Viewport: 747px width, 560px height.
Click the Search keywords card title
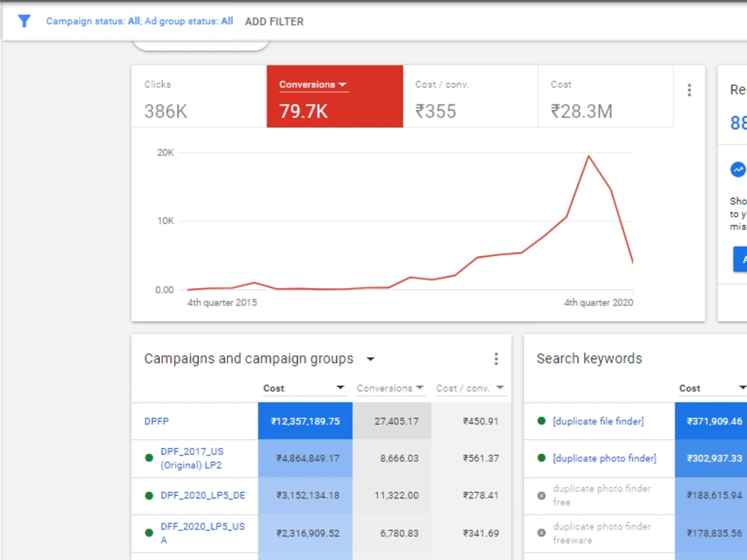point(589,358)
